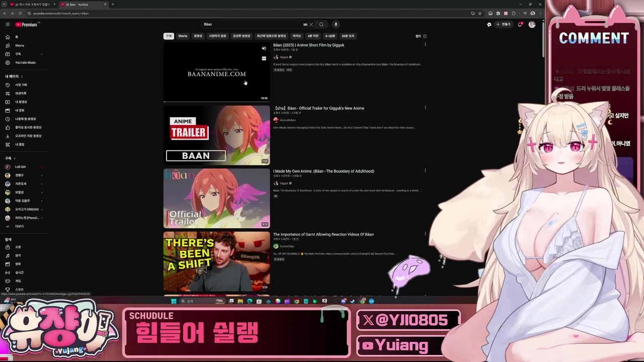Open on-screen keyboard icon in search box
Viewport: 644px width, 362px height.
point(305,24)
